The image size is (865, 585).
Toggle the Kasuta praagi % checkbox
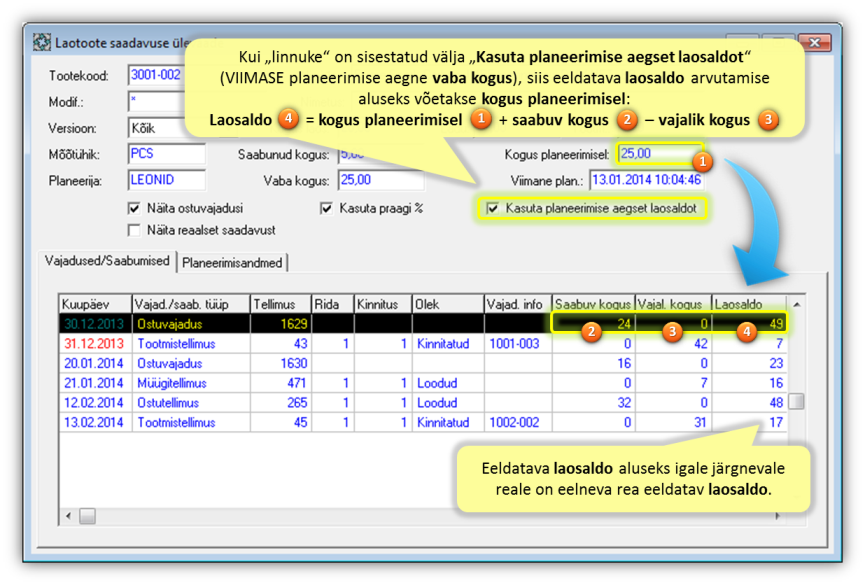click(x=327, y=209)
